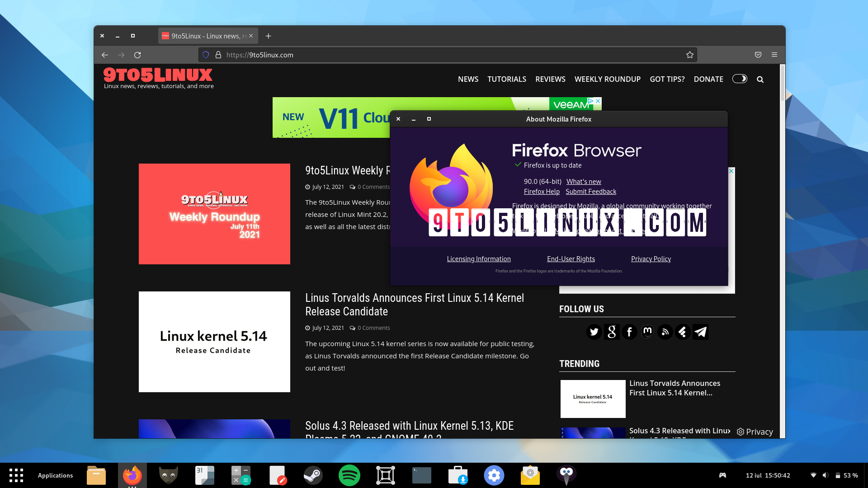The width and height of the screenshot is (868, 488).
Task: Toggle the site's dark mode switch
Action: (x=740, y=79)
